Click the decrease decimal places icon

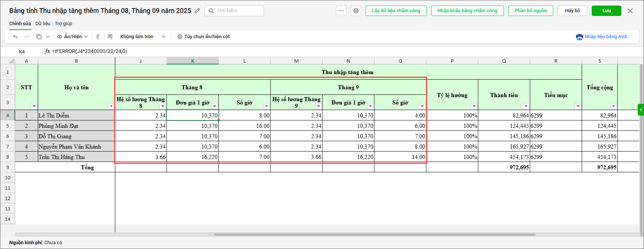point(98,37)
